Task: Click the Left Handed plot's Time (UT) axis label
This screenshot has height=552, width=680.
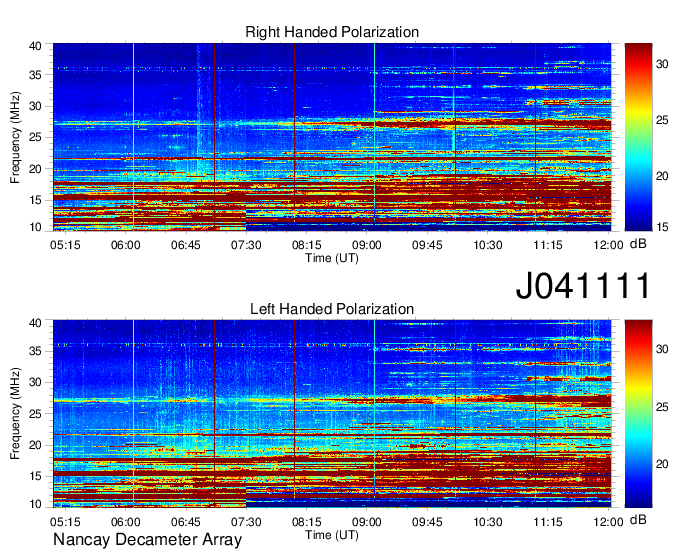Action: click(332, 535)
